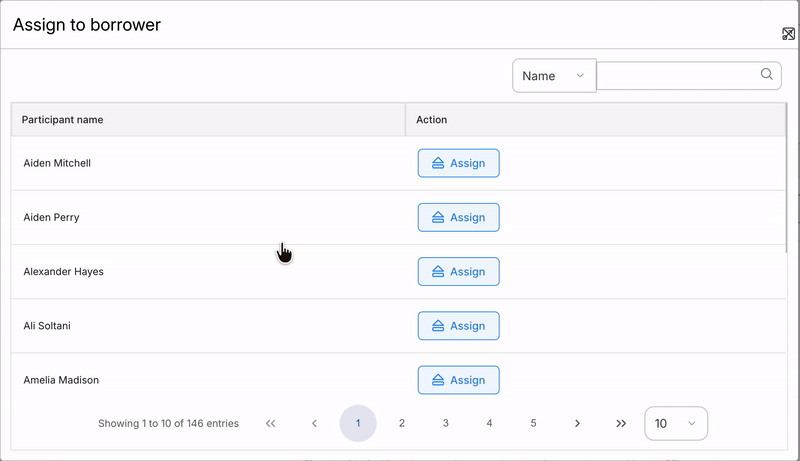Click the search magnifier icon

767,74
